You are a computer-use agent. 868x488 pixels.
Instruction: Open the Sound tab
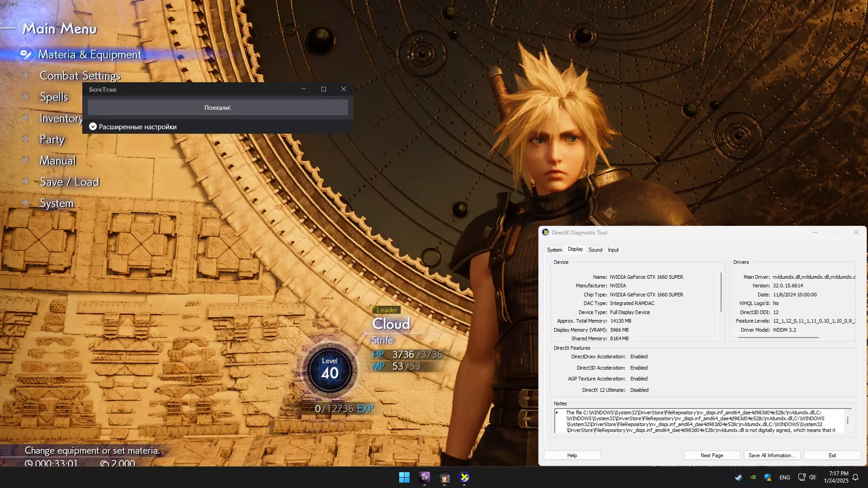(x=595, y=250)
